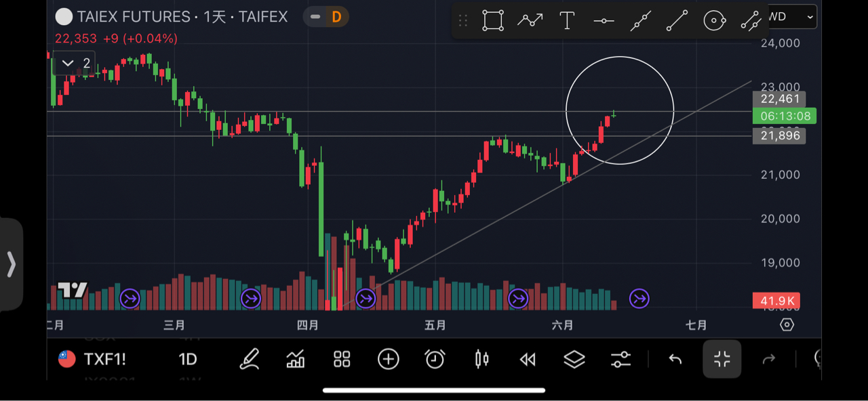The image size is (868, 401).
Task: Select the Rectangle drawing tool
Action: click(493, 20)
